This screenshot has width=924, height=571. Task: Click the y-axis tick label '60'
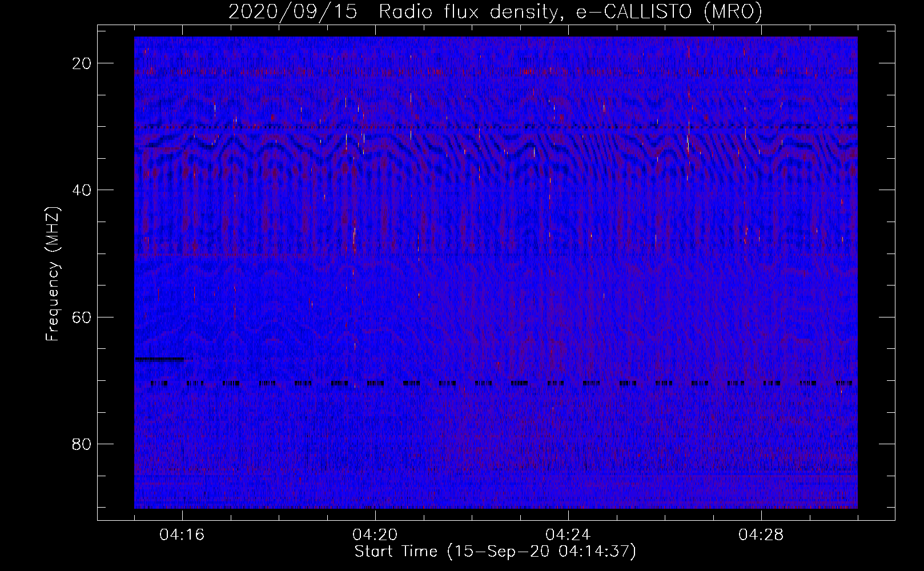tap(82, 317)
